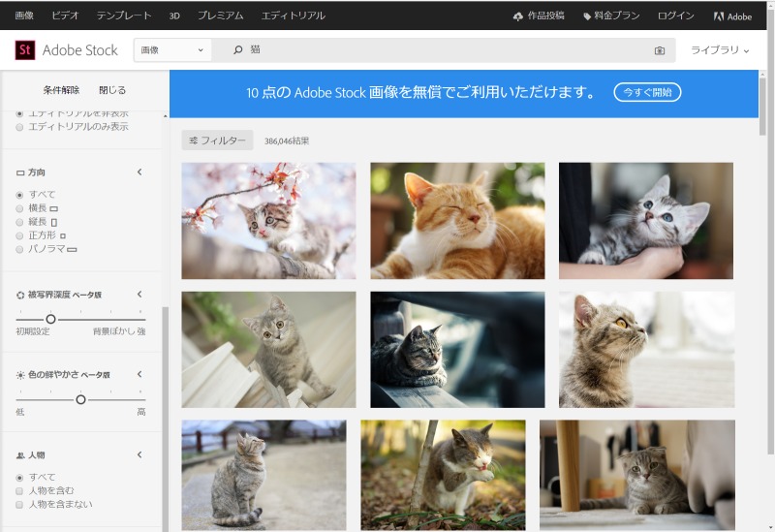Open the kitten held in hand photo
The image size is (775, 532).
click(x=646, y=221)
